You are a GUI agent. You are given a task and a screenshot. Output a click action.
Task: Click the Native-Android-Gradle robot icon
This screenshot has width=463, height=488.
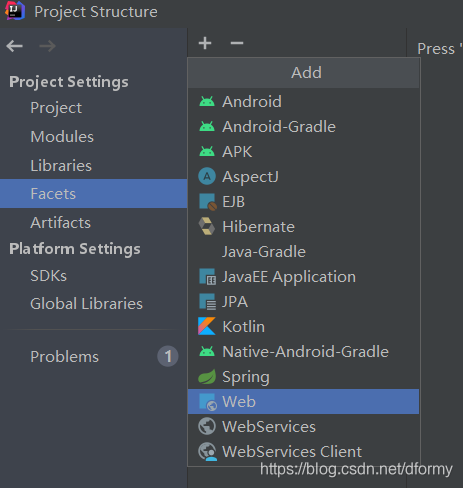207,351
